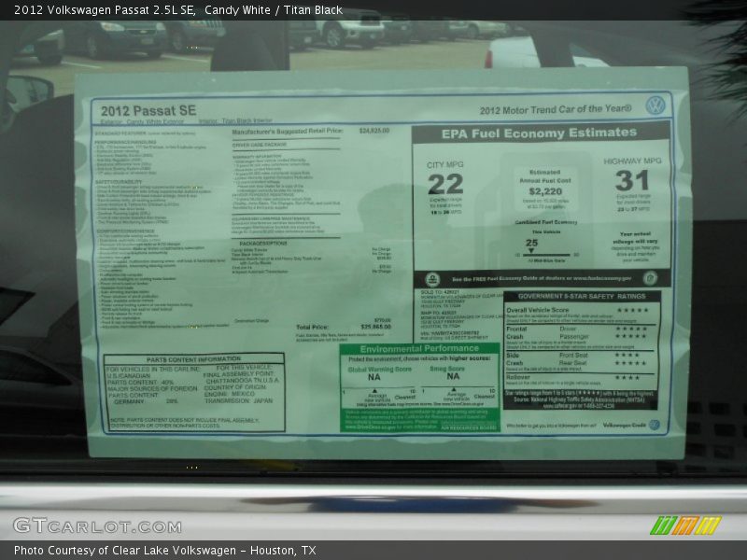Screen dimensions: 747x560
Task: Click the GTCarLot.com watermark logo
Action: tap(84, 525)
